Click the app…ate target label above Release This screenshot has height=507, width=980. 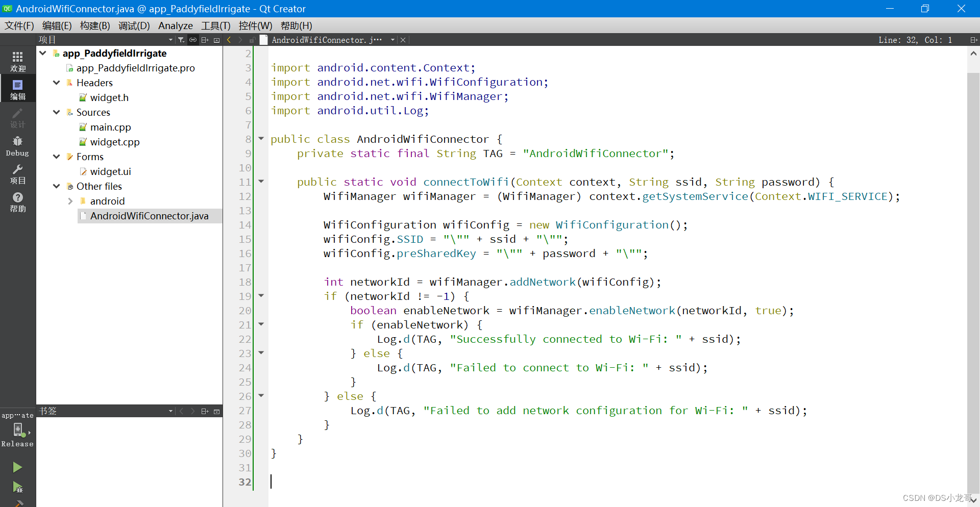18,415
